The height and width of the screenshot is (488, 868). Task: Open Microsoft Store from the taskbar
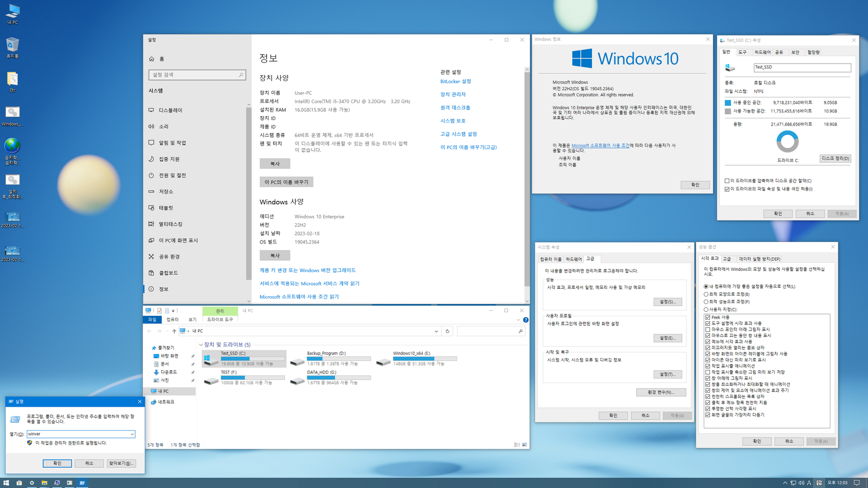(19, 483)
